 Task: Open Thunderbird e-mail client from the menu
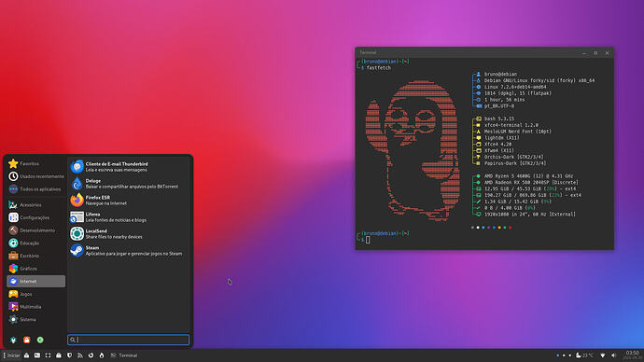tap(129, 167)
